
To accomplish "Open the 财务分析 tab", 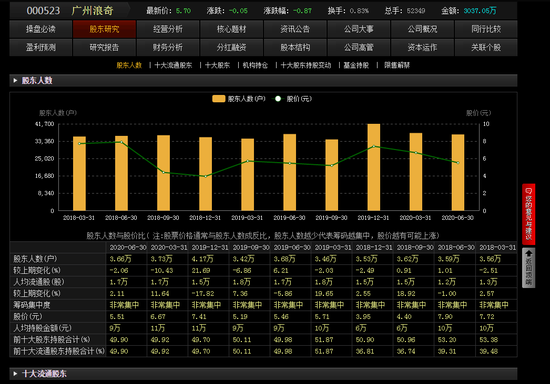I will (168, 47).
